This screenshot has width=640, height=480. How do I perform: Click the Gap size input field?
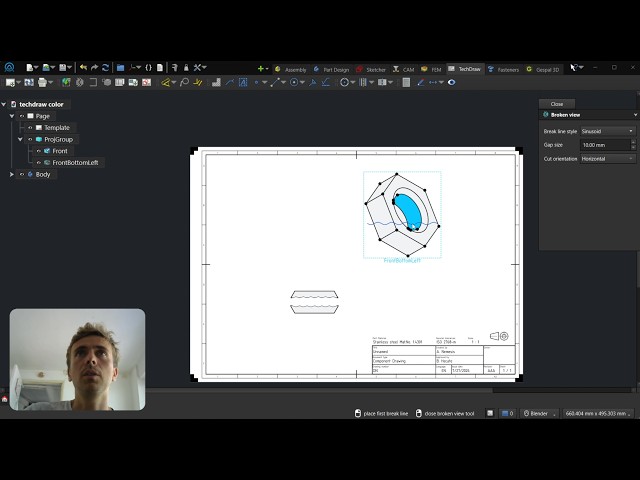pos(605,145)
